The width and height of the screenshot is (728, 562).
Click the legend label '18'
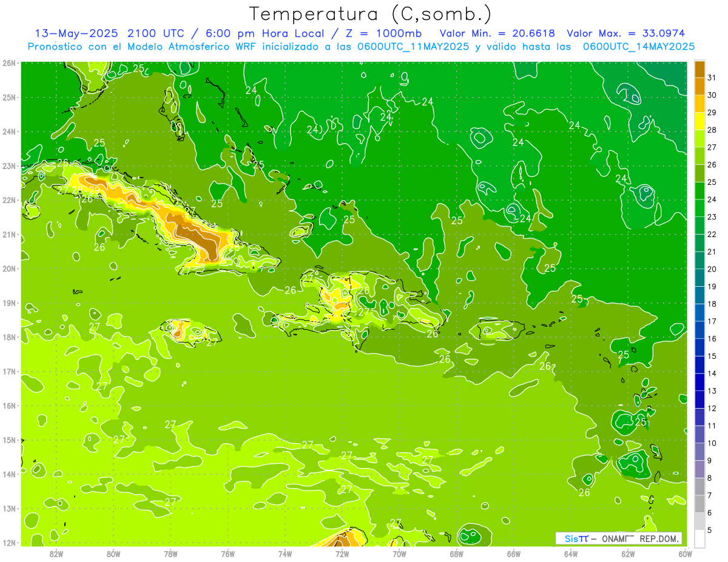click(x=712, y=304)
